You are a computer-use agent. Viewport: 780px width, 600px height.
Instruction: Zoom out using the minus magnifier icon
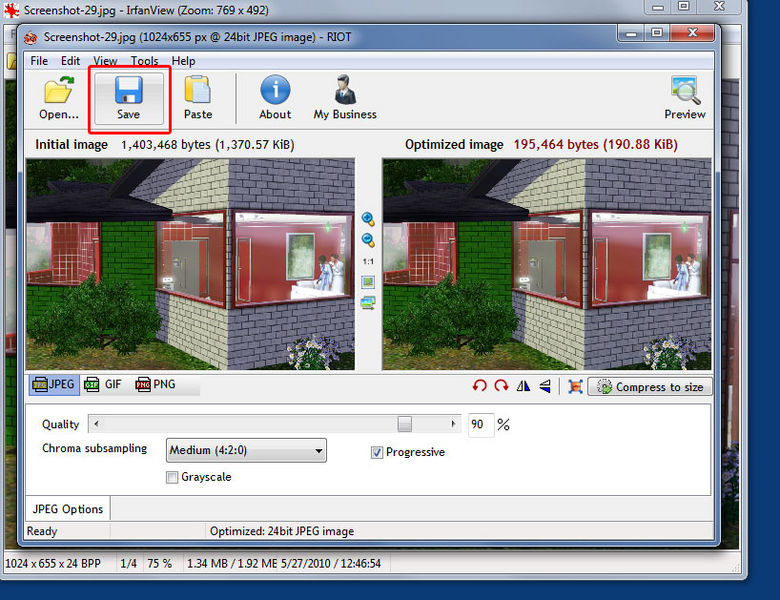(x=368, y=240)
